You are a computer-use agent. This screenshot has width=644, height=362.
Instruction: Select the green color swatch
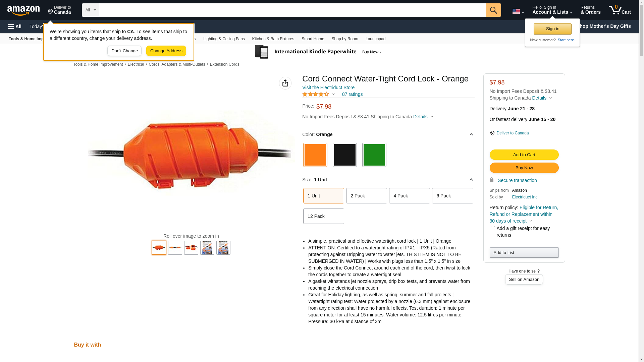pos(374,155)
